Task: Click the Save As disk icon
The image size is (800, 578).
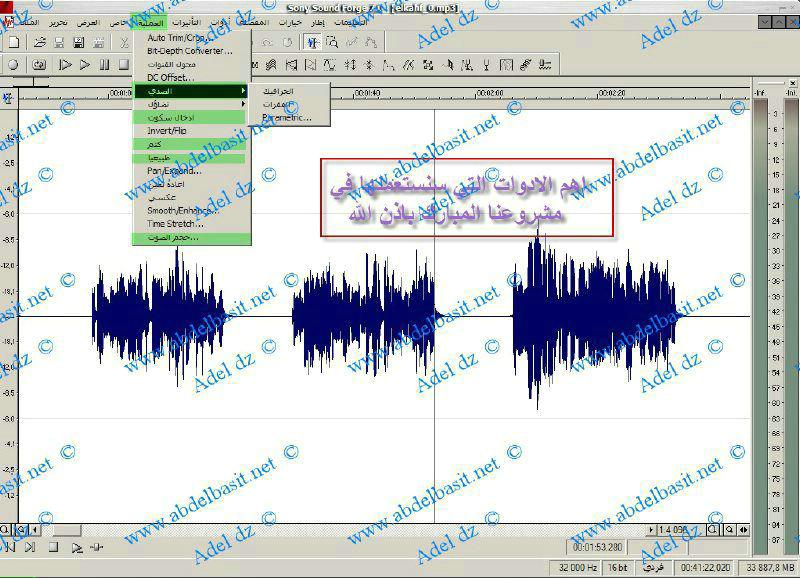Action: tap(79, 42)
